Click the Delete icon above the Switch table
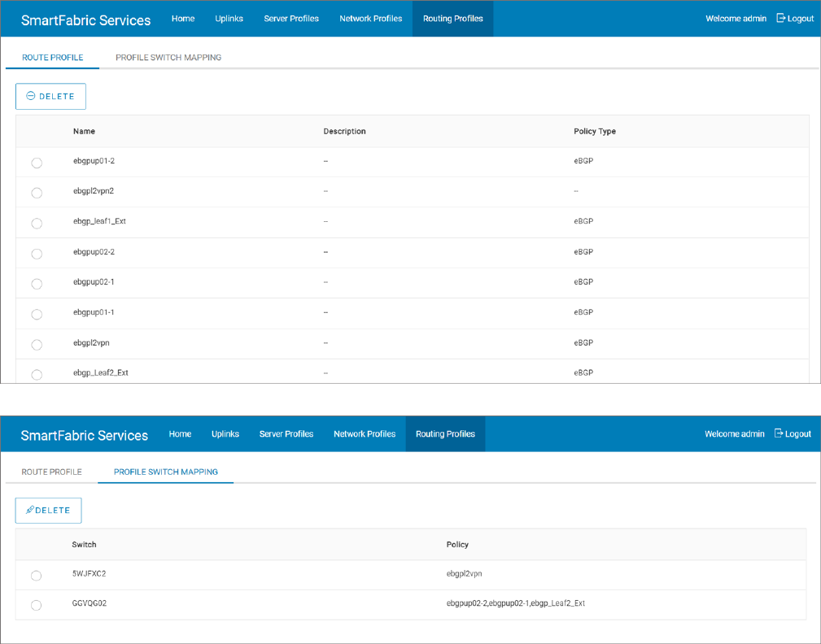821x644 pixels. tap(30, 510)
